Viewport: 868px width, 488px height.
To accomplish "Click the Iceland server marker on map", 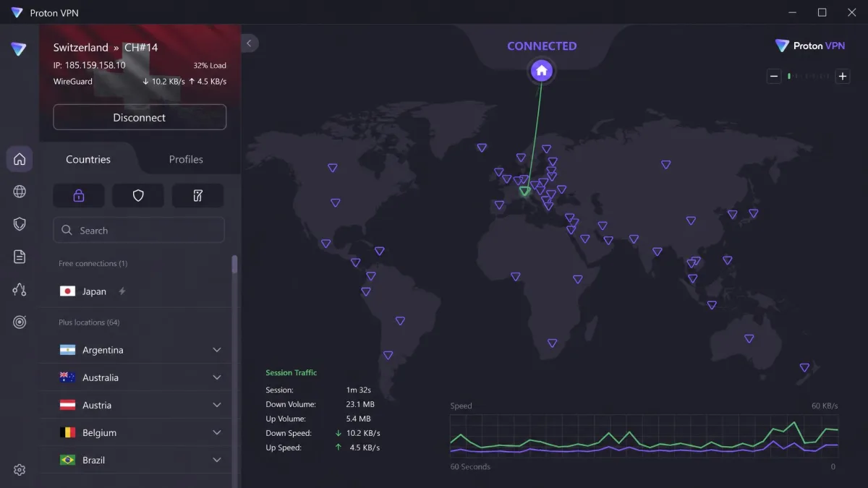I will (x=482, y=147).
